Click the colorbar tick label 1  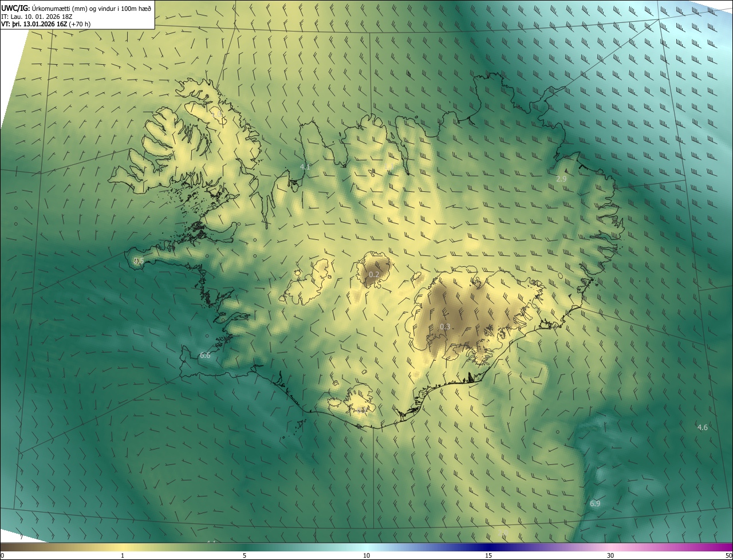[123, 555]
